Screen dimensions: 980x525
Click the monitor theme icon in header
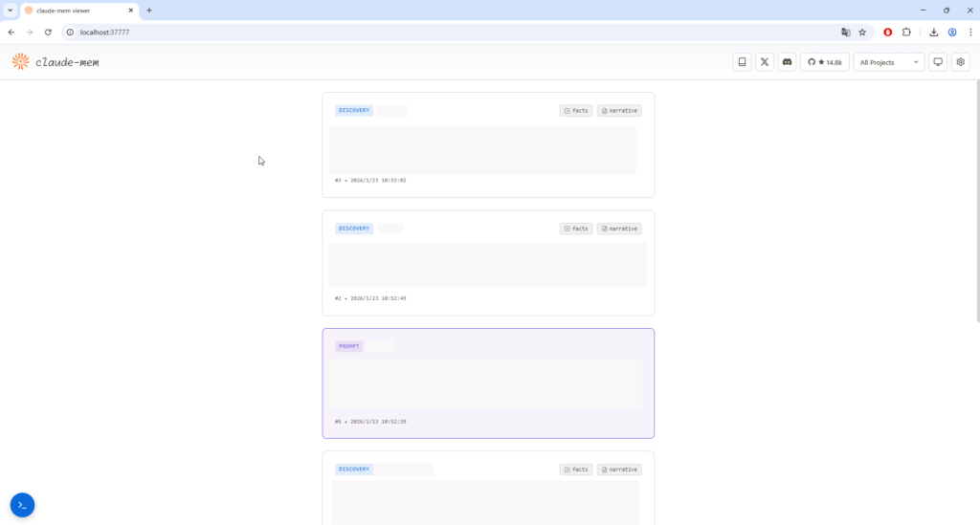[938, 62]
